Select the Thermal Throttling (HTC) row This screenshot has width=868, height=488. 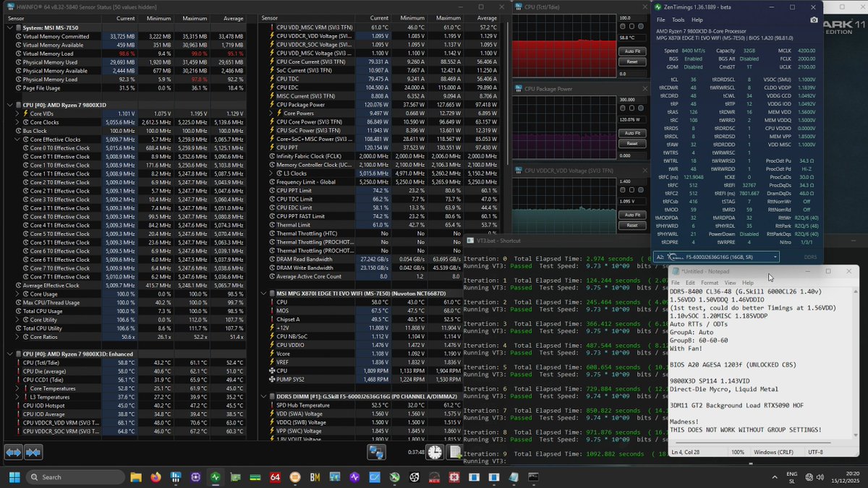(x=383, y=234)
